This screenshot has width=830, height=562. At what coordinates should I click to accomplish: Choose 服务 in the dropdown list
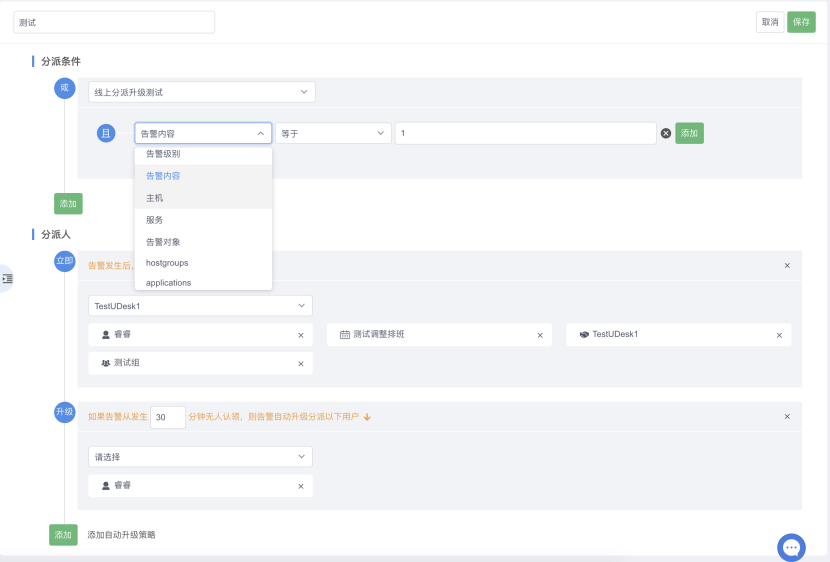pos(203,220)
